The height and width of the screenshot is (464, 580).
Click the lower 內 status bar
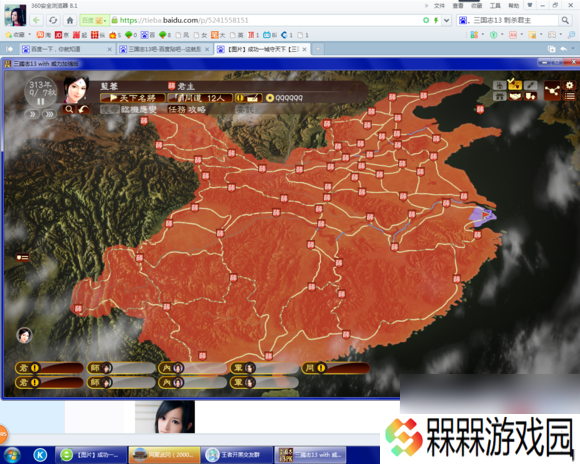point(192,382)
